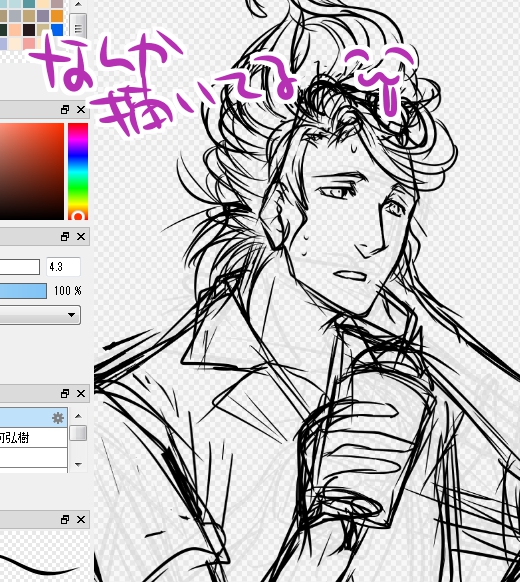Click the blue opacity bar at 100 %
The image size is (520, 582).
click(23, 291)
